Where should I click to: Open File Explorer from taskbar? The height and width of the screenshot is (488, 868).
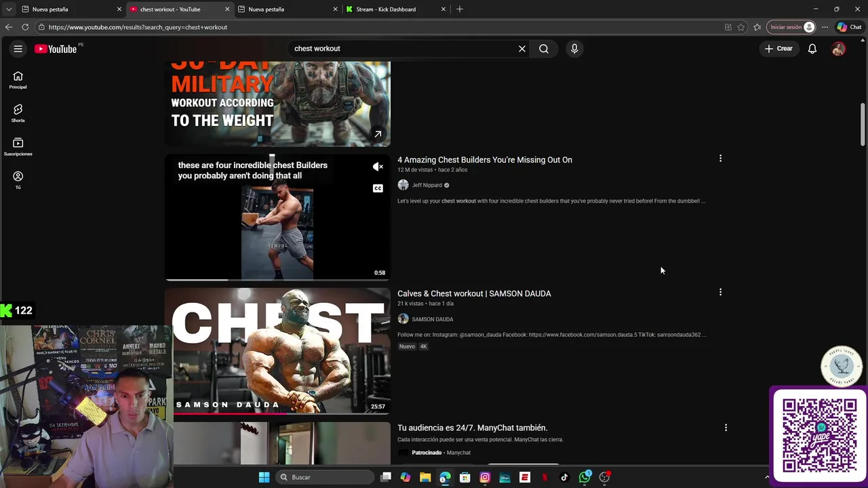click(x=425, y=477)
